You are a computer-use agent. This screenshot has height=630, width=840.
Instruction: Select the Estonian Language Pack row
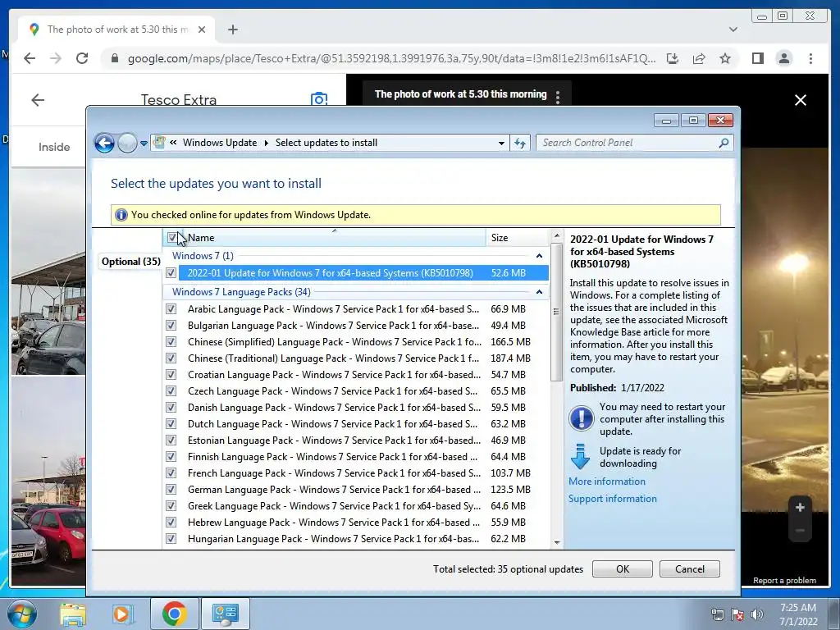coord(356,441)
